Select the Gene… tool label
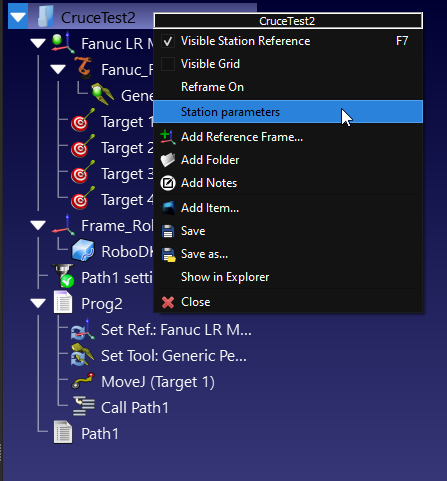This screenshot has width=447, height=481. click(137, 96)
